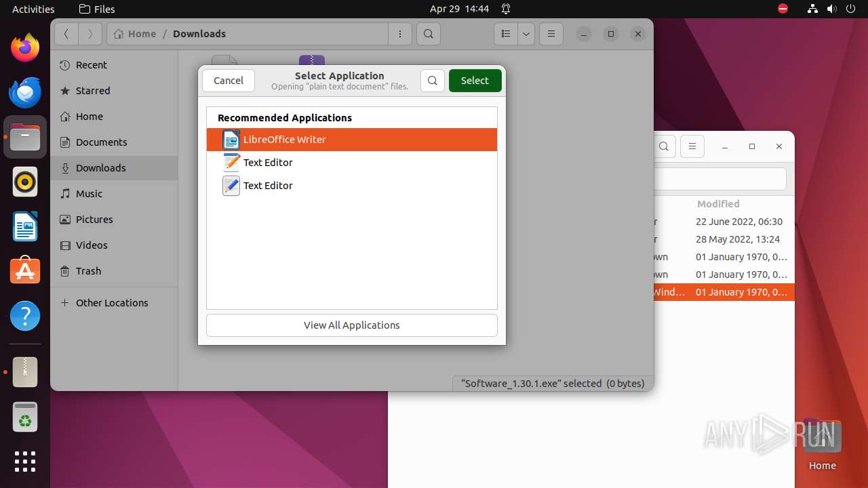Open Trash from the dock
This screenshot has height=488, width=868.
[x=25, y=417]
